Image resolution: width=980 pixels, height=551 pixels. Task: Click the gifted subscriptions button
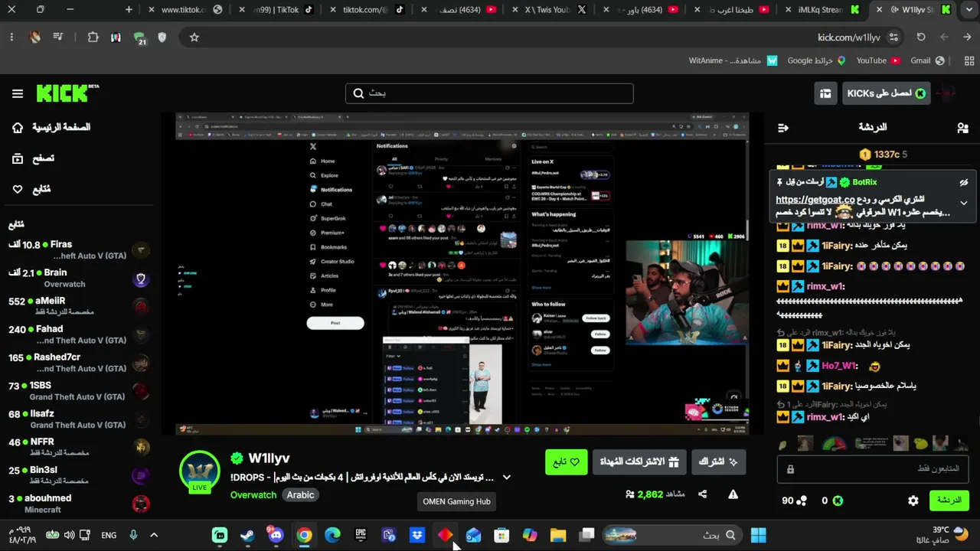point(639,462)
